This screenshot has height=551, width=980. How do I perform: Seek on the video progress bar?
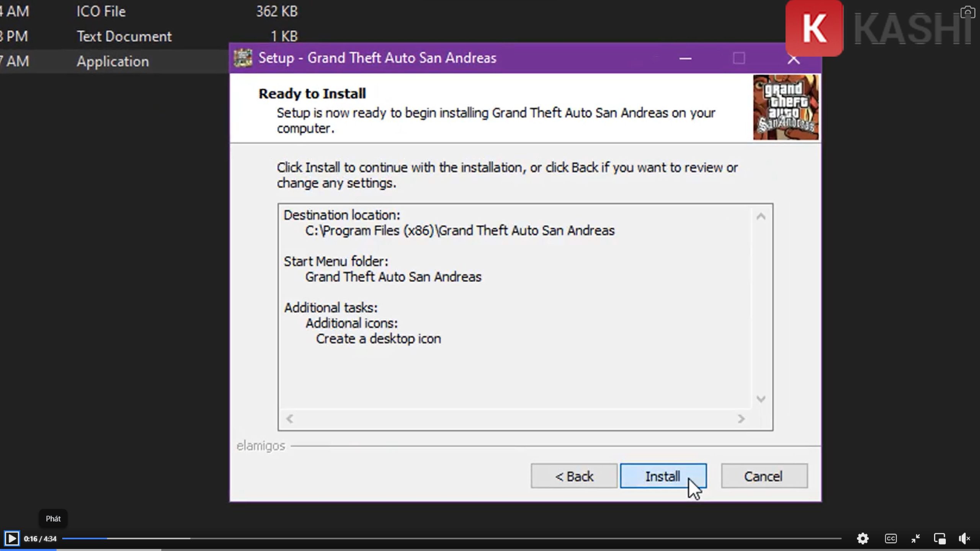click(452, 538)
